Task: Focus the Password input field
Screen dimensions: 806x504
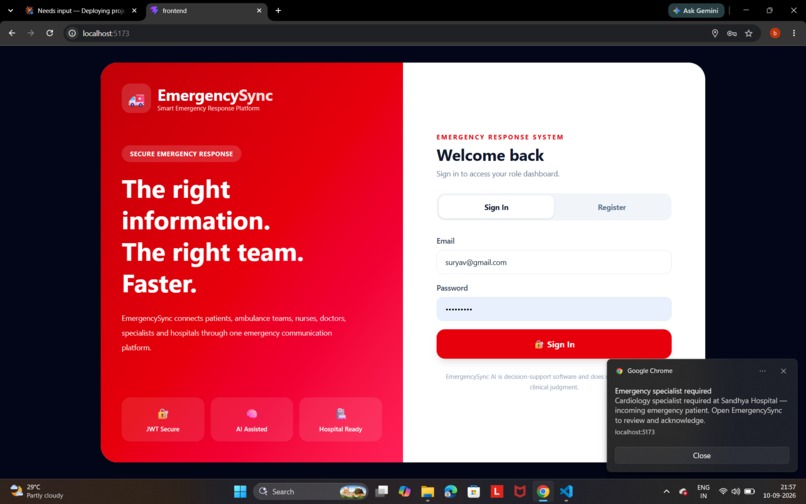Action: click(554, 309)
